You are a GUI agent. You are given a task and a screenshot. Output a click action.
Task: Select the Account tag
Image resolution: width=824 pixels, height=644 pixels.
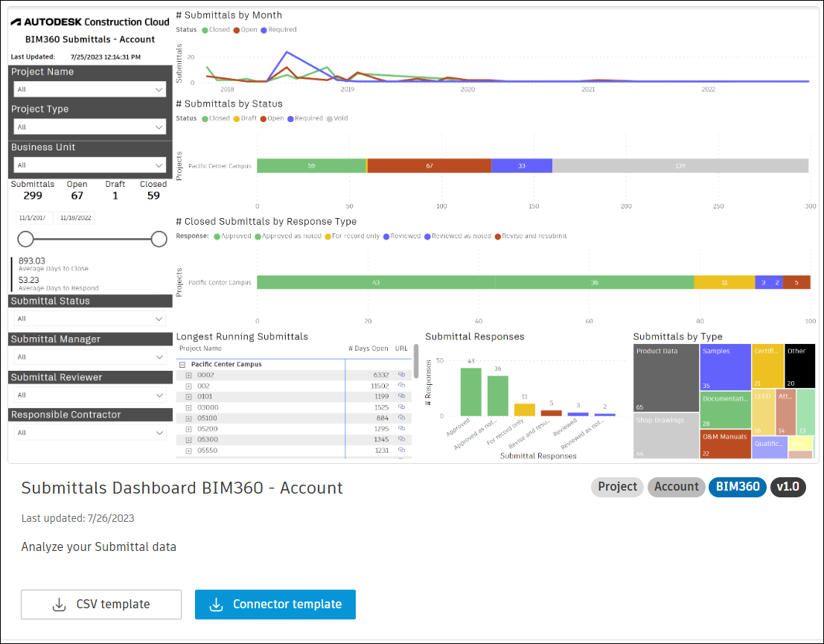677,487
